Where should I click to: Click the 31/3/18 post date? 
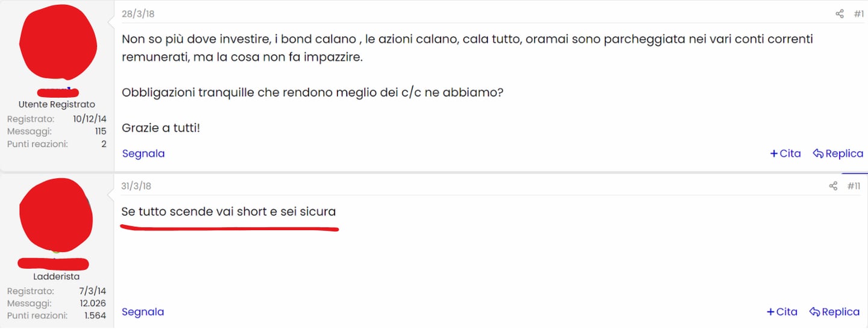(136, 186)
